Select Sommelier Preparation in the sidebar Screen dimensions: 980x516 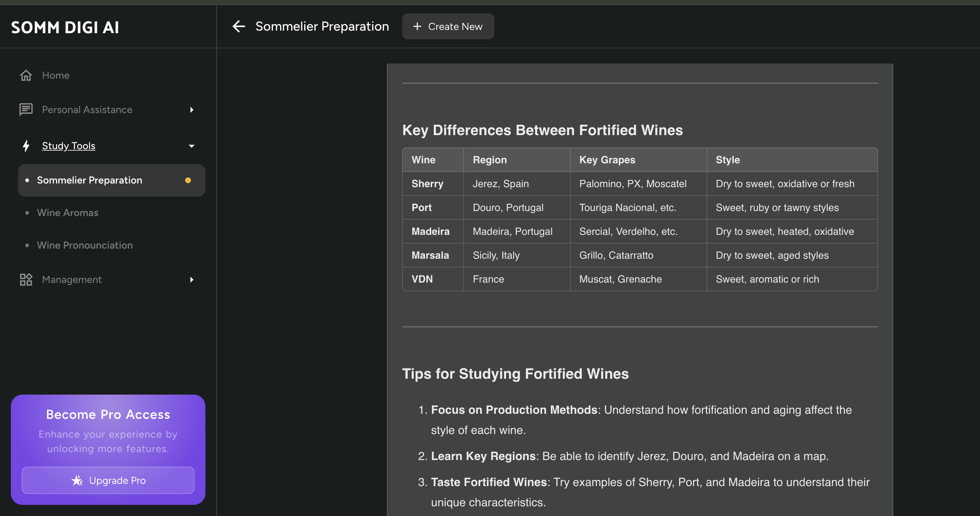click(x=89, y=180)
